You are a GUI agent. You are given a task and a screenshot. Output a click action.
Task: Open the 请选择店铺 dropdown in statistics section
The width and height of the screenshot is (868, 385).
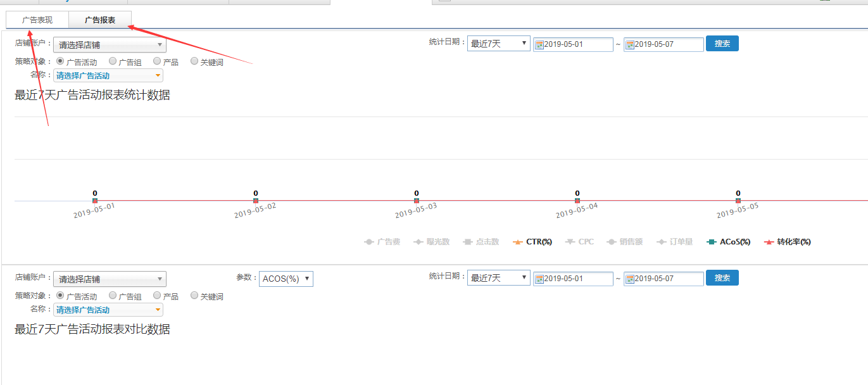click(x=110, y=45)
